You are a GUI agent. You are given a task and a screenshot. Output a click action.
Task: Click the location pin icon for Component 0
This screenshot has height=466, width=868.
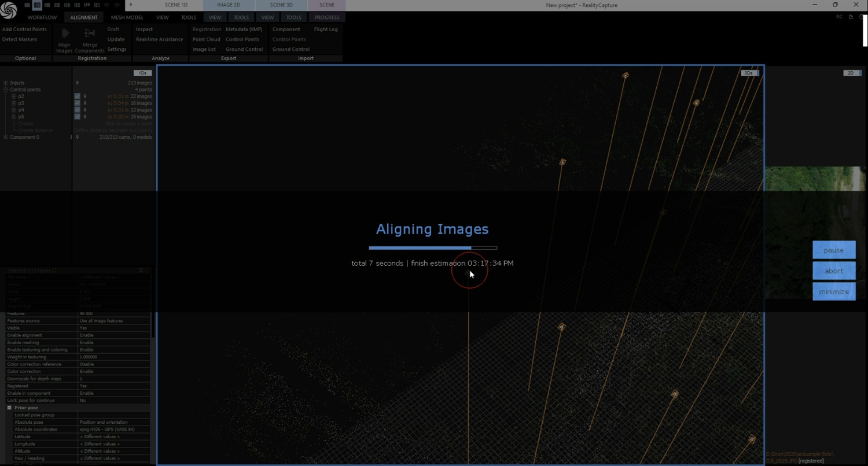(77, 138)
